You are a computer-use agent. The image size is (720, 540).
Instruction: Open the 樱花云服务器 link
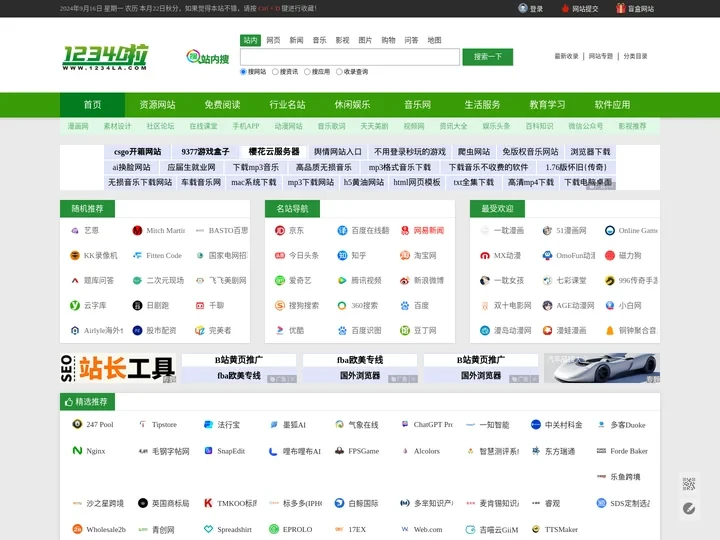click(274, 152)
